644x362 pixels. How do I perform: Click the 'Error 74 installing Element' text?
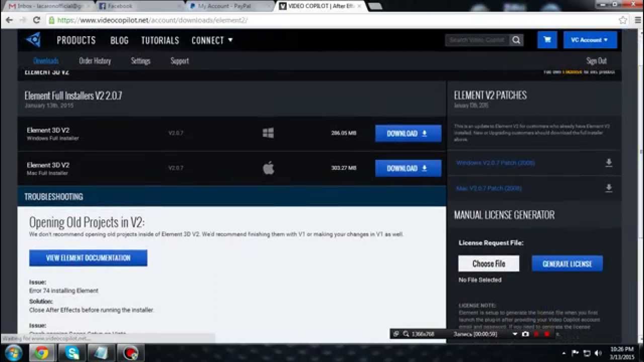click(x=63, y=291)
